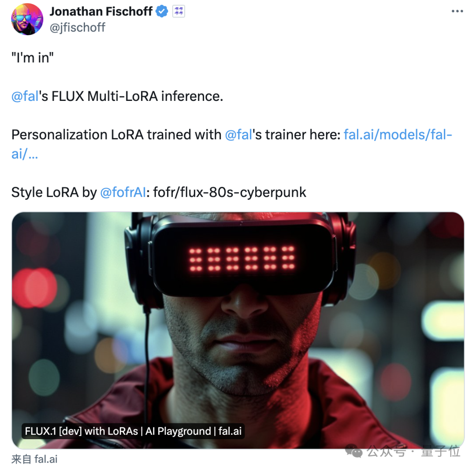Open the 来自 fal.ai source link
The width and height of the screenshot is (476, 470).
pyautogui.click(x=34, y=459)
